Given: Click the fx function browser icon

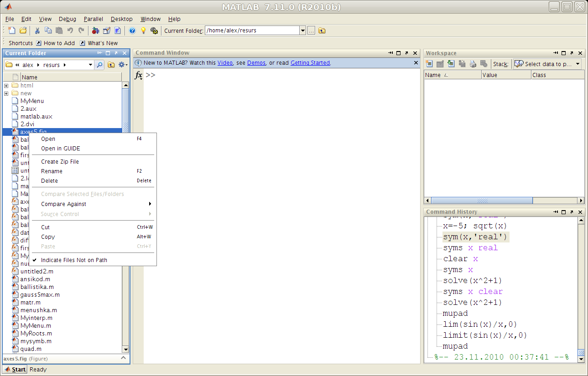Looking at the screenshot, I should pos(139,75).
